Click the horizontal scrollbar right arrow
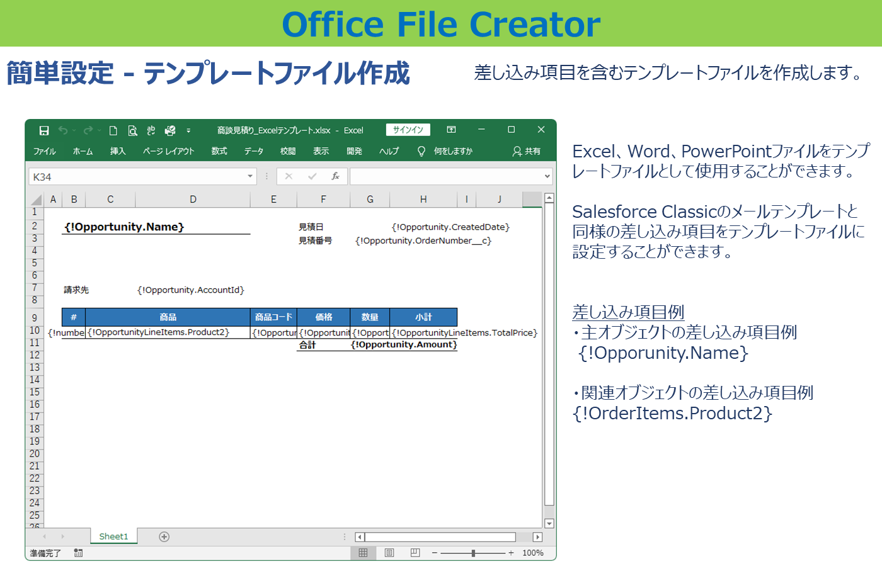This screenshot has width=882, height=588. [537, 537]
